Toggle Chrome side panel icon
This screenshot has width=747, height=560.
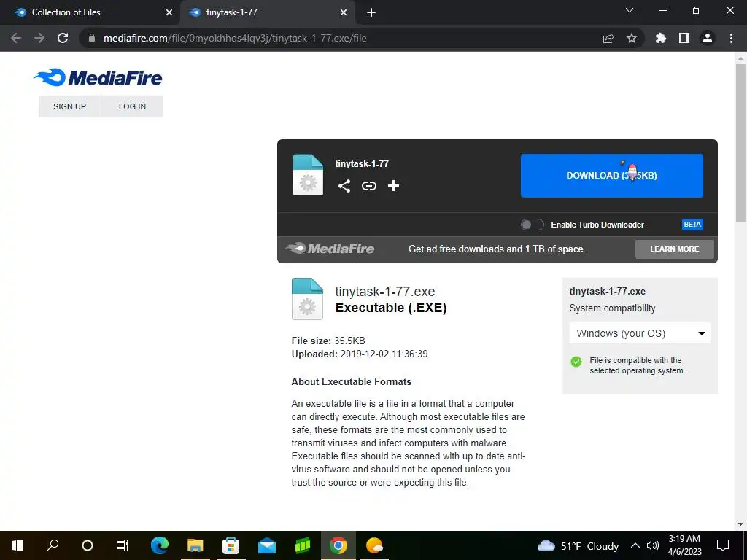pyautogui.click(x=684, y=38)
